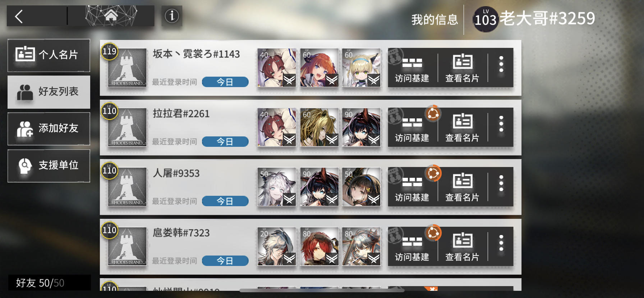This screenshot has height=298, width=644.
Task: Select level 90 support operator of 人屠#9353
Action: point(319,187)
